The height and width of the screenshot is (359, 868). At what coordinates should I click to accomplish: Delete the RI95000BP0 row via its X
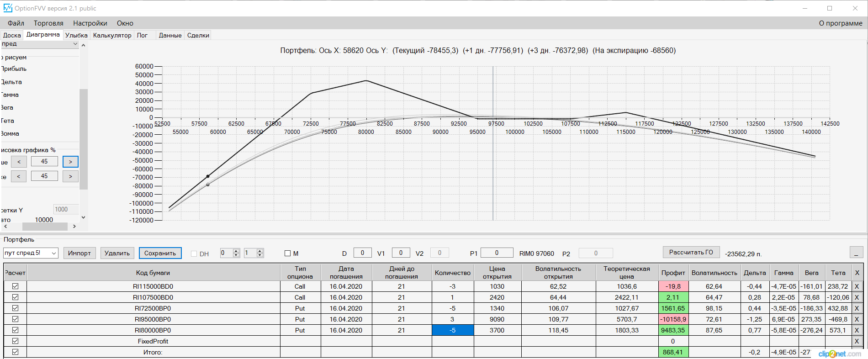[x=857, y=319]
